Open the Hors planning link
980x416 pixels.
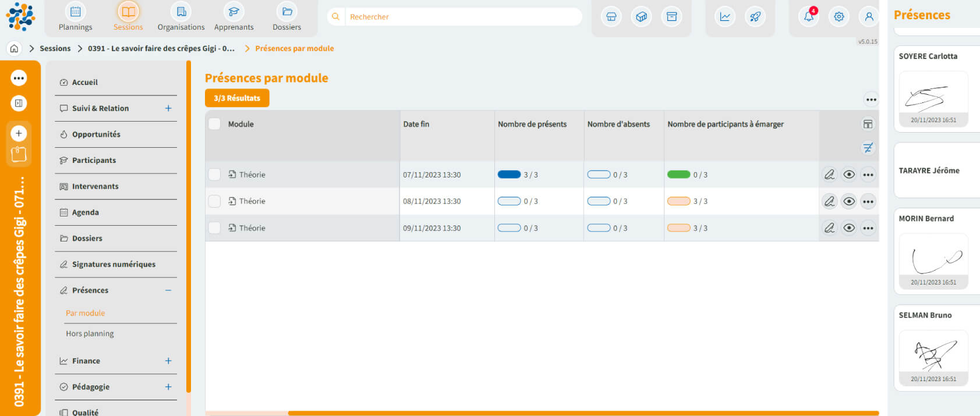pos(90,333)
